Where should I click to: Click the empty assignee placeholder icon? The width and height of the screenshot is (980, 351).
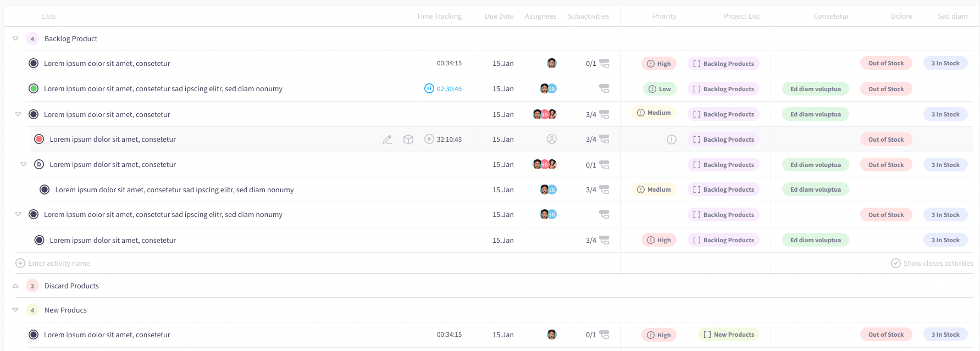click(x=552, y=140)
